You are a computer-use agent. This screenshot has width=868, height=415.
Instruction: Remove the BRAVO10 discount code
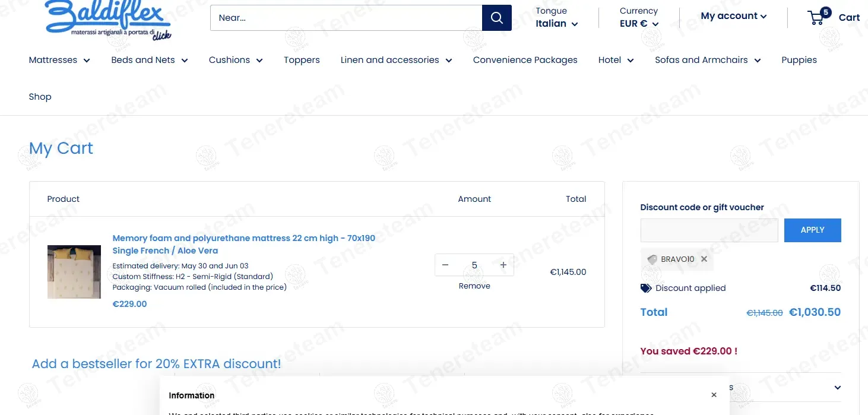point(704,259)
